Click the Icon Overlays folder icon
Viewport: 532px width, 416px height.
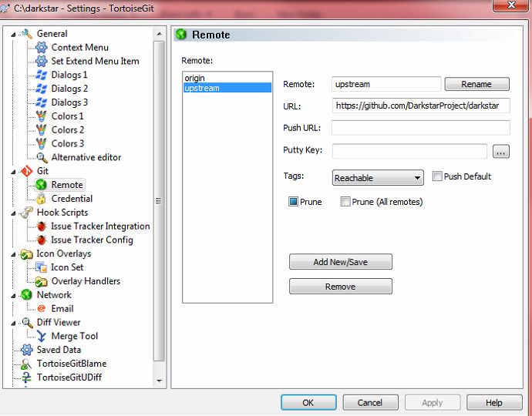click(26, 254)
